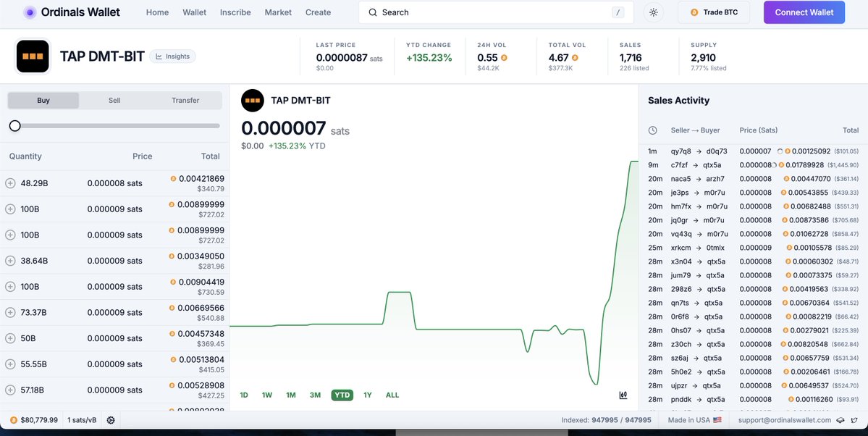
Task: Click the 24H VOL bitcoin icon
Action: coord(504,58)
